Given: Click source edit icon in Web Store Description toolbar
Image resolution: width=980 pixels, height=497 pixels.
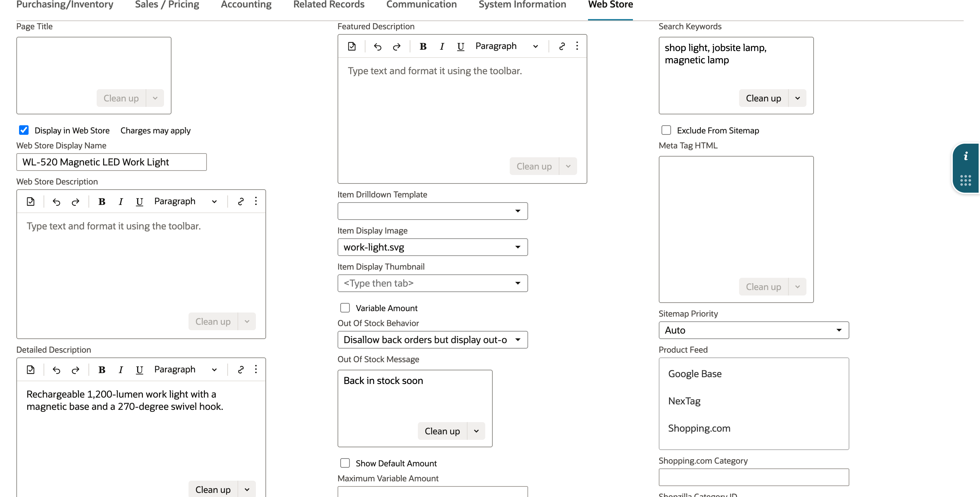Looking at the screenshot, I should click(x=31, y=202).
